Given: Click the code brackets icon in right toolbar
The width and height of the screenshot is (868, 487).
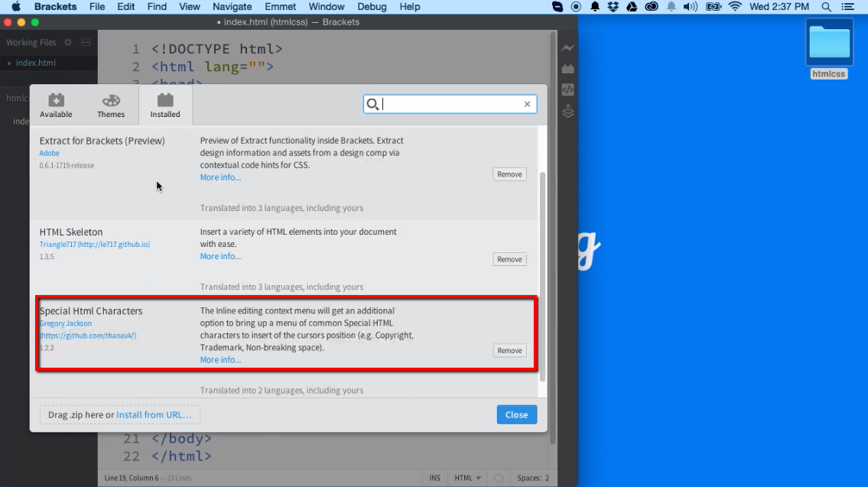Looking at the screenshot, I should [567, 89].
